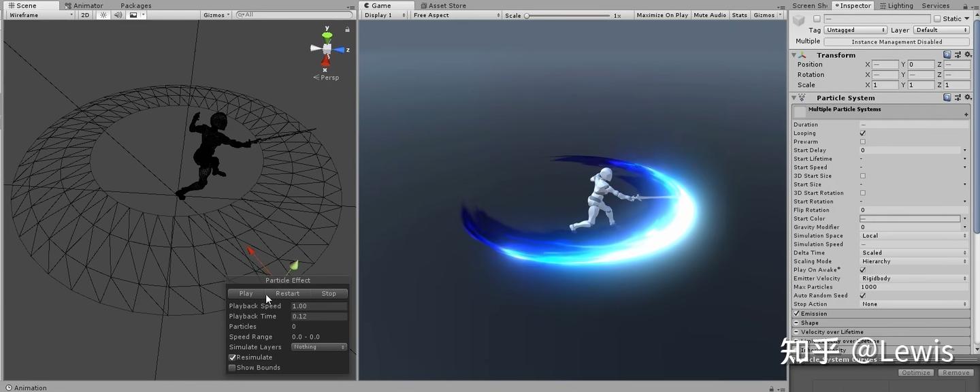Click the Scene view lock icon
Viewport: 980px width, 392px height.
point(347,29)
